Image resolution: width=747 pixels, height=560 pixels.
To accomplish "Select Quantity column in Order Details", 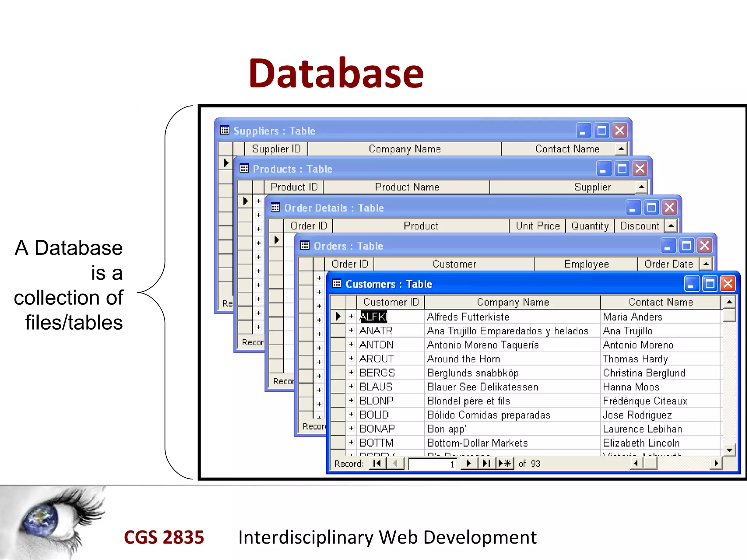I will tap(590, 226).
